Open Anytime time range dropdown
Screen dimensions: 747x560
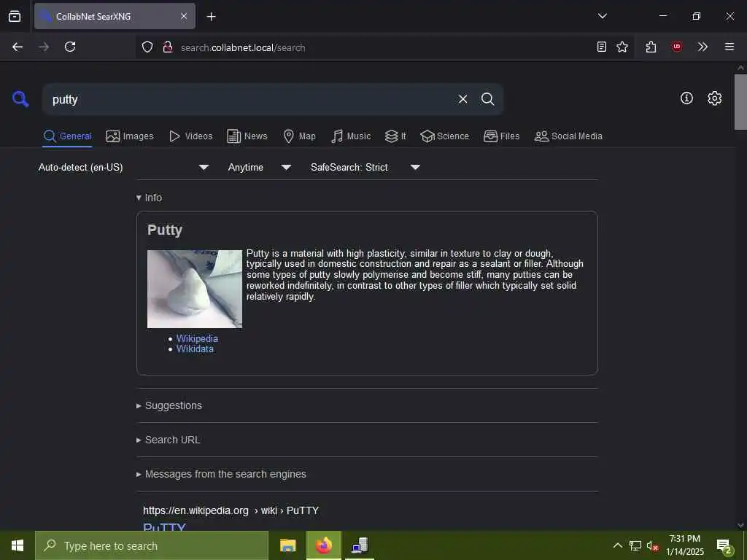[x=259, y=167]
